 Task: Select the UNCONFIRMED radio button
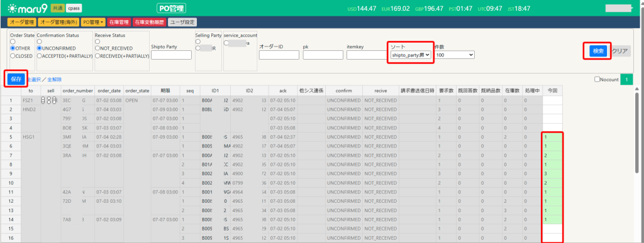point(40,48)
